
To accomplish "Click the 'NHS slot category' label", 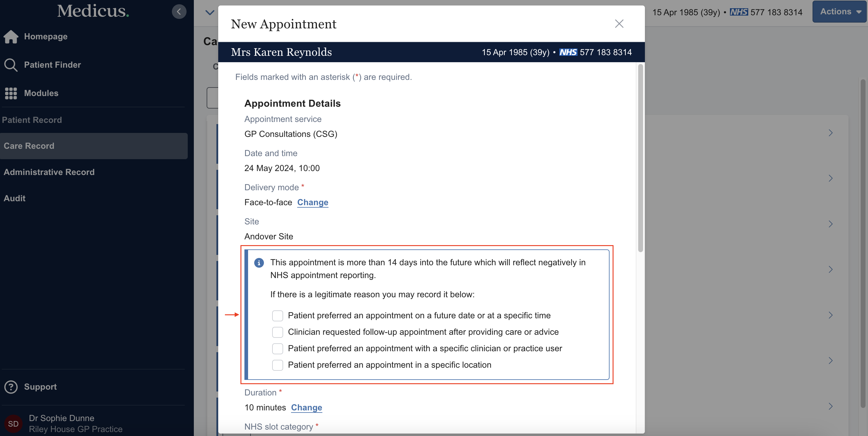I will click(279, 427).
